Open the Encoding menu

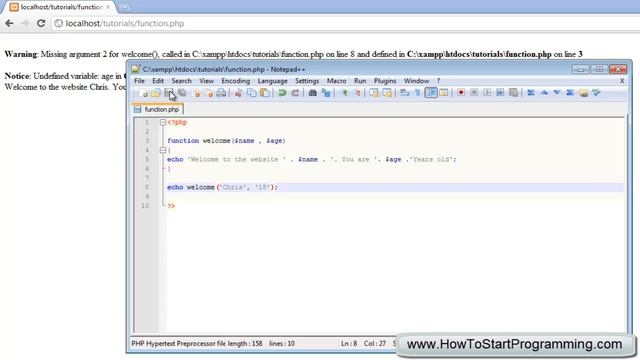tap(236, 81)
